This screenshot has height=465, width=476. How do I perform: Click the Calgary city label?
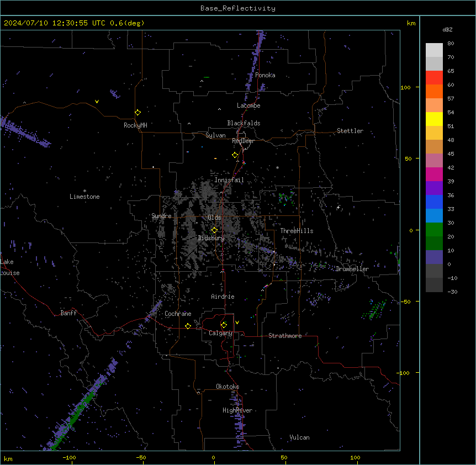(x=220, y=333)
